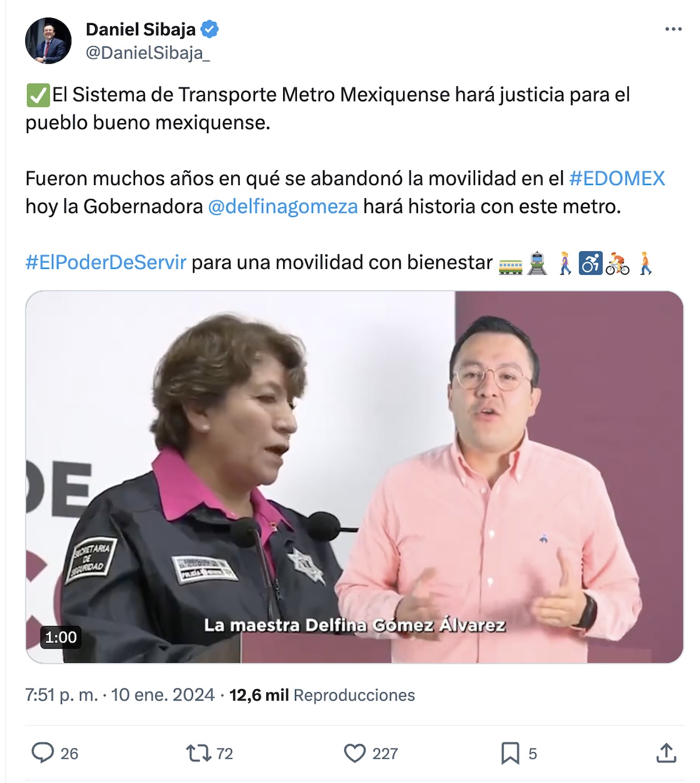Click the blue verified badge
Image resolution: width=700 pixels, height=783 pixels.
click(209, 29)
